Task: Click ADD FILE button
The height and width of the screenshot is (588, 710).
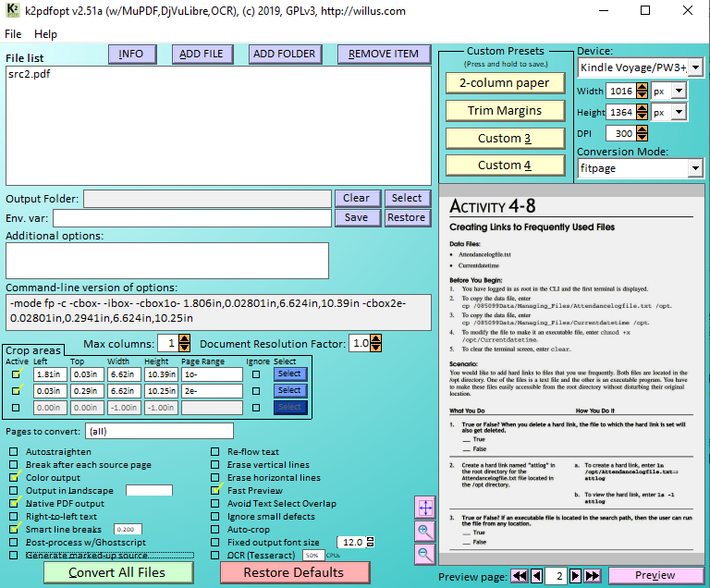Action: [x=202, y=54]
